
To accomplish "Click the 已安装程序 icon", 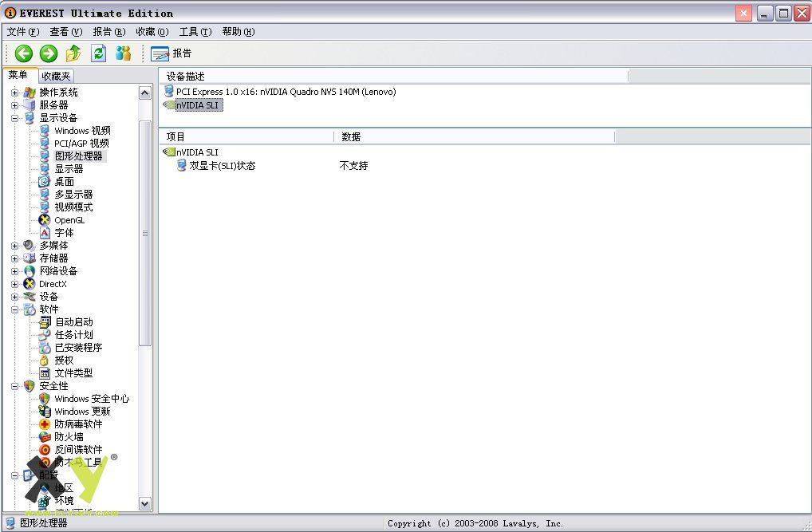I will click(x=45, y=348).
